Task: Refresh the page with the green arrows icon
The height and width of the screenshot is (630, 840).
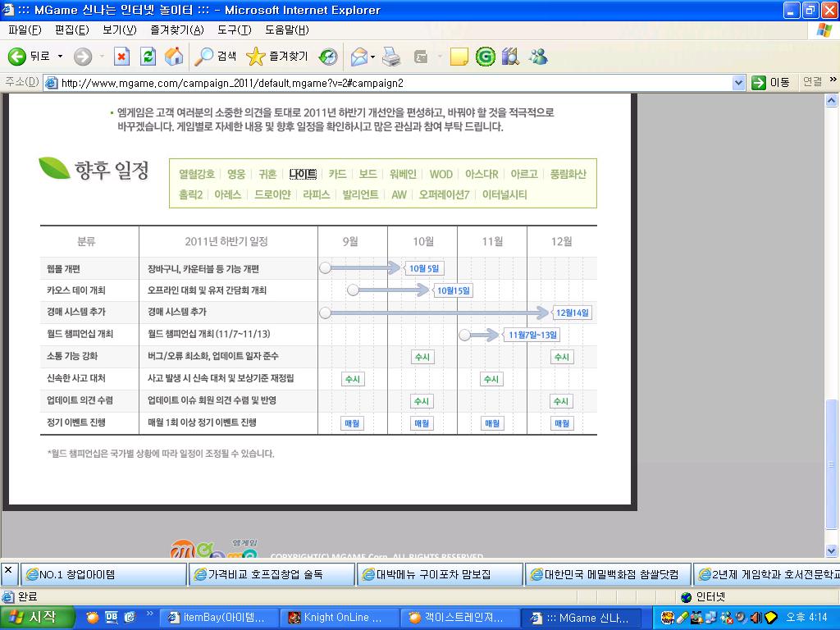Action: (148, 57)
